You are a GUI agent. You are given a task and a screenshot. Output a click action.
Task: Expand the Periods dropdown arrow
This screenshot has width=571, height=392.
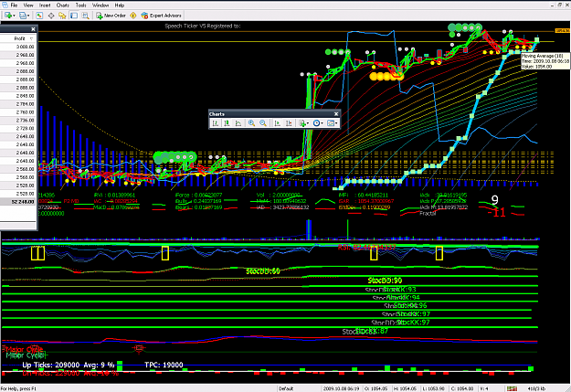click(x=322, y=123)
